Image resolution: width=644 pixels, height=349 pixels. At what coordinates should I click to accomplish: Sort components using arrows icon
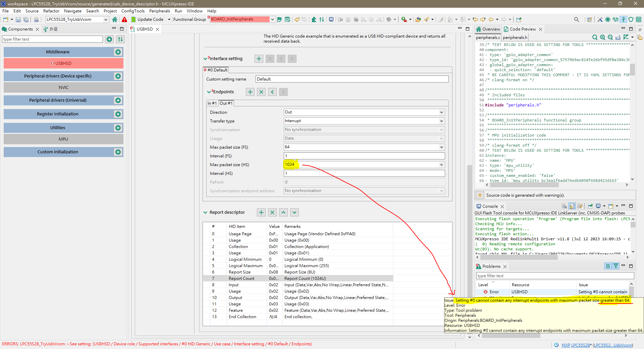pos(120,39)
